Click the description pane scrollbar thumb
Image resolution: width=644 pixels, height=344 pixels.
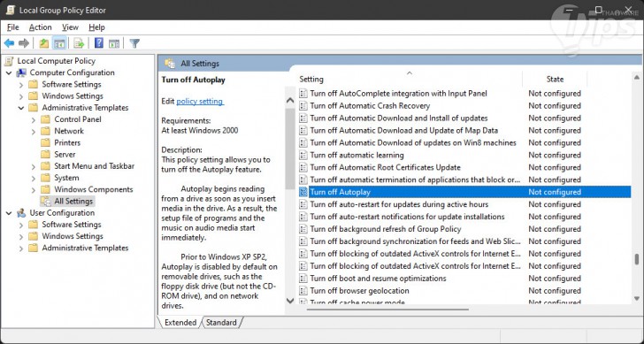(290, 149)
